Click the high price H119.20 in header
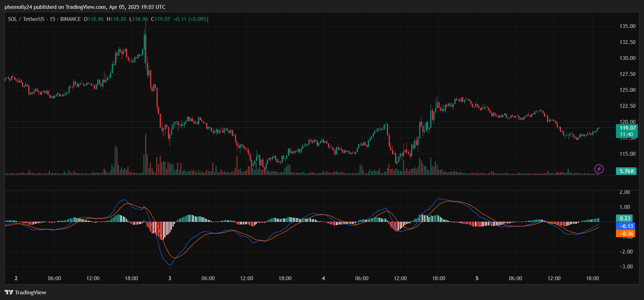 point(116,19)
